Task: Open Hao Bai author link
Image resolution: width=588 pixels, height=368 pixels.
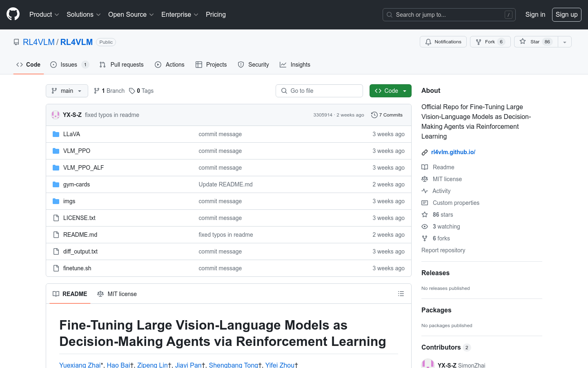Action: coord(118,365)
